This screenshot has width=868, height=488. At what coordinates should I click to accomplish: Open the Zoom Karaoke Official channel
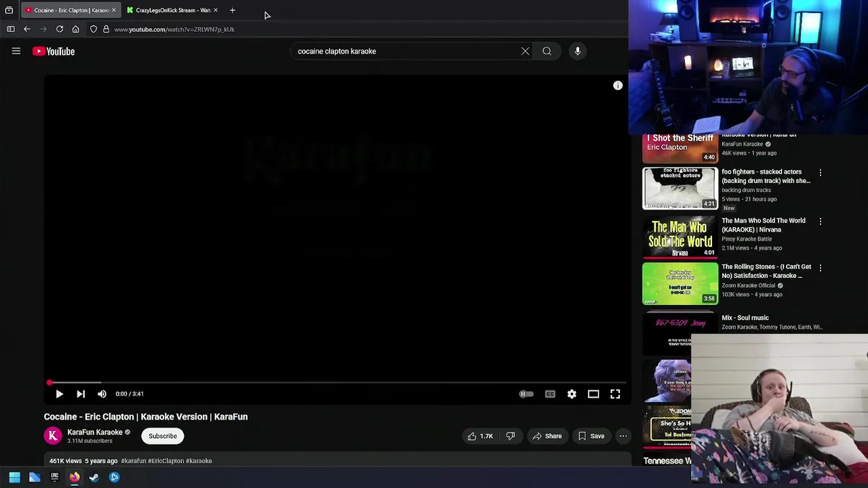click(748, 285)
